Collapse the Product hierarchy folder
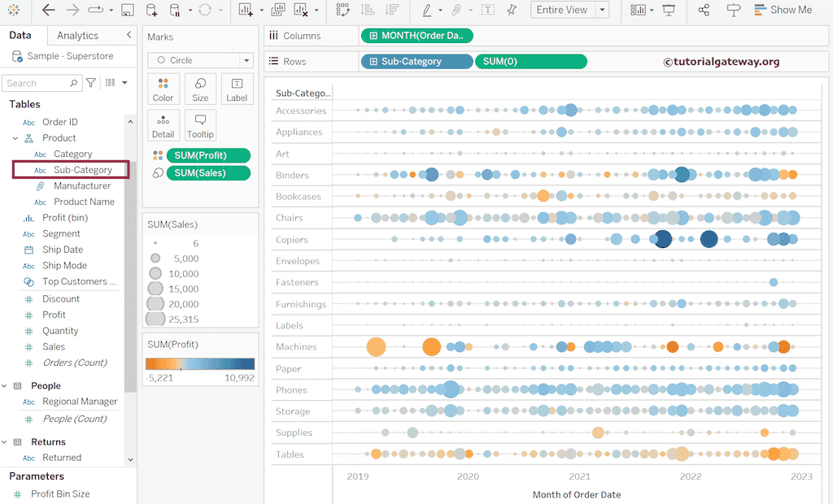 15,138
